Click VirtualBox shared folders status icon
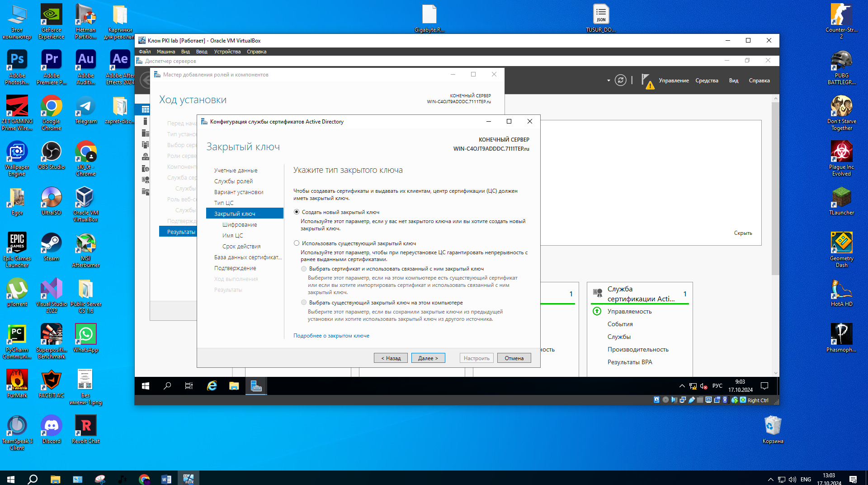This screenshot has height=485, width=868. tap(700, 400)
